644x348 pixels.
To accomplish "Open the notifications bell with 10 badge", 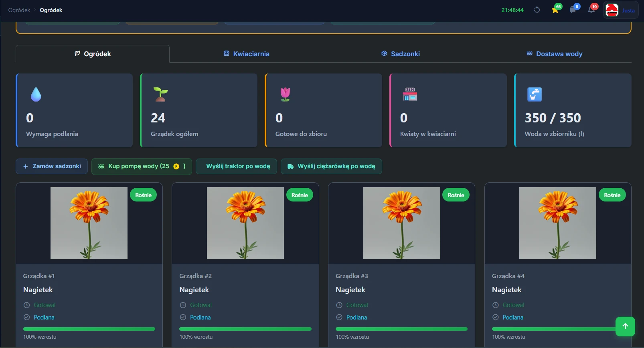I will [591, 10].
